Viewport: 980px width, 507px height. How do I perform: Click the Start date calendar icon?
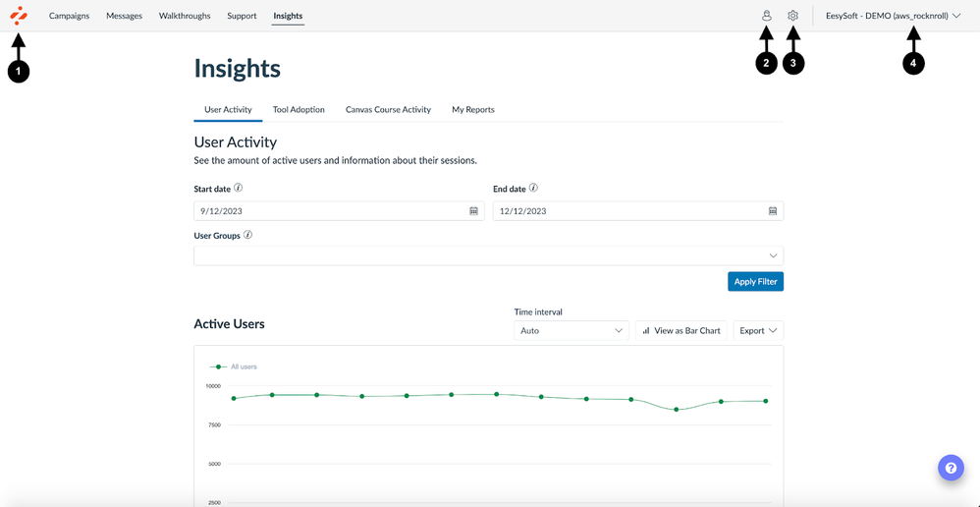(x=473, y=211)
